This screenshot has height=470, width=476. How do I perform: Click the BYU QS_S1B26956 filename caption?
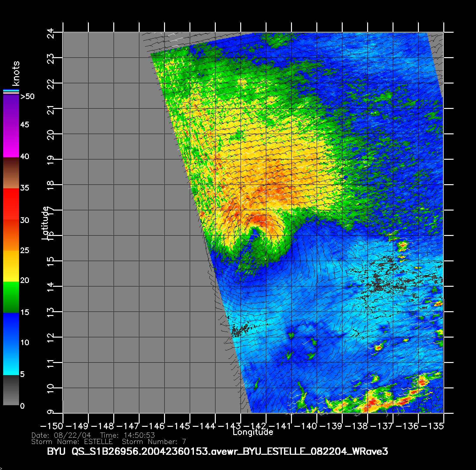217,452
